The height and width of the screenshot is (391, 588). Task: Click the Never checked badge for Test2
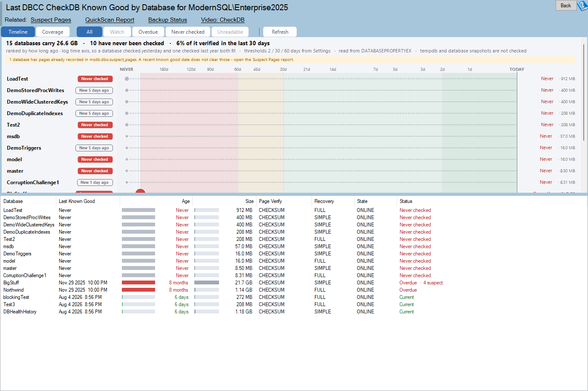tap(95, 125)
